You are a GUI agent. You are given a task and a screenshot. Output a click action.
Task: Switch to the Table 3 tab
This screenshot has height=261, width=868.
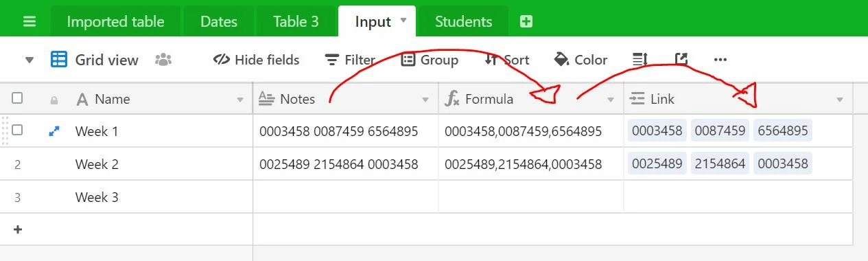click(296, 21)
